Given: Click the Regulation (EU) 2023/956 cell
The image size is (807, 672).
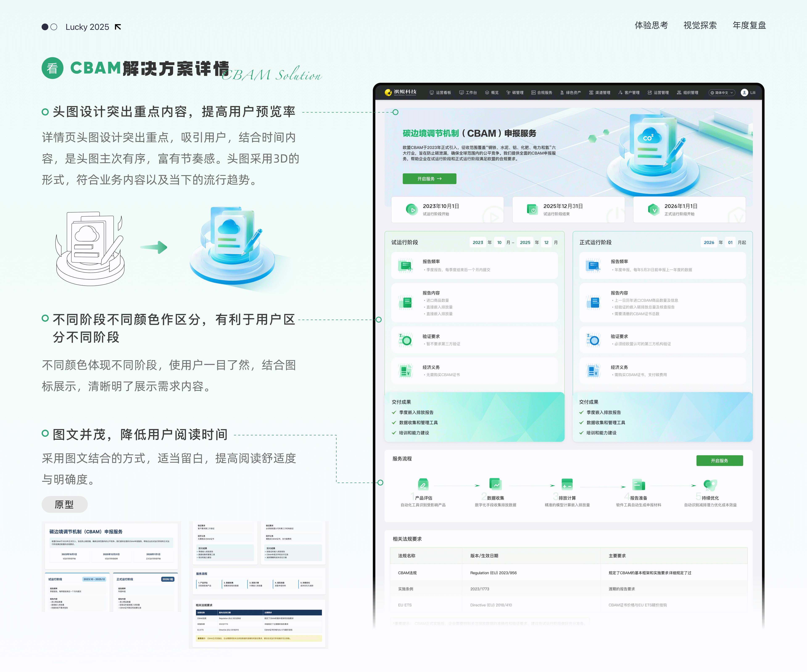Looking at the screenshot, I should [493, 572].
